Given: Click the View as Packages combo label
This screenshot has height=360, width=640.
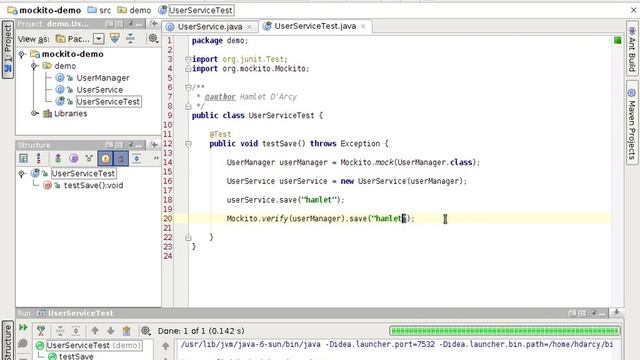Looking at the screenshot, I should [73, 39].
